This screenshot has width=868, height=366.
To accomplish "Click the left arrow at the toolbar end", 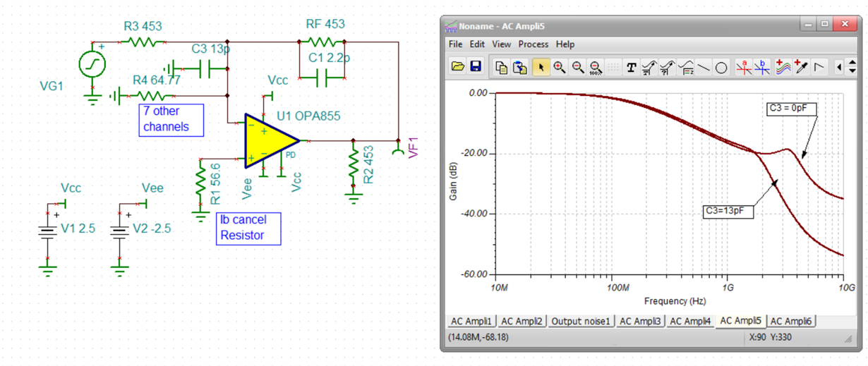I will pos(840,67).
